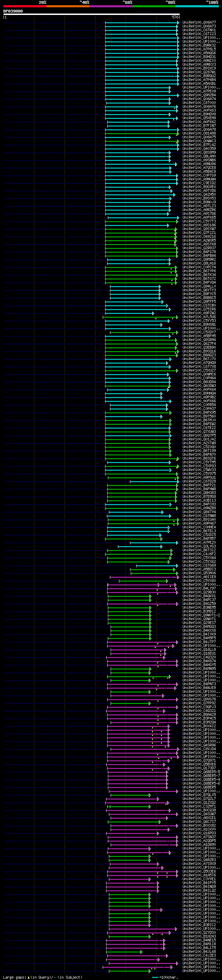Click the orange ~40% identity color bar

tap(68, 6)
